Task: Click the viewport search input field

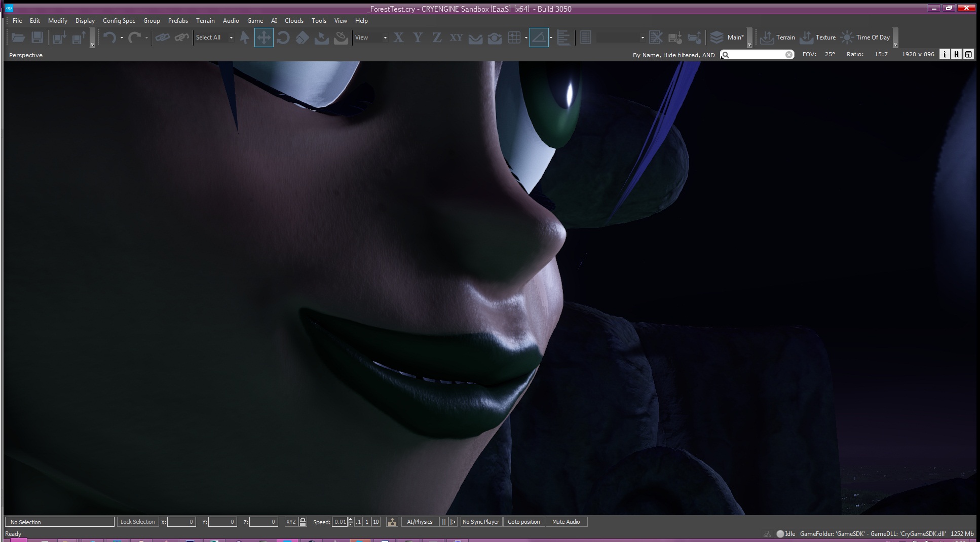Action: point(758,55)
